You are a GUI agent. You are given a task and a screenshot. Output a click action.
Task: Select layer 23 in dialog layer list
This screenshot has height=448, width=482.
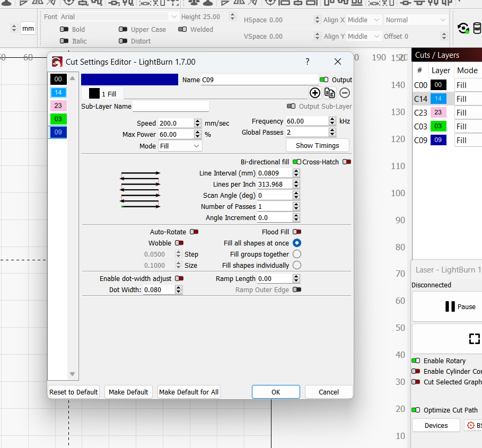click(58, 106)
